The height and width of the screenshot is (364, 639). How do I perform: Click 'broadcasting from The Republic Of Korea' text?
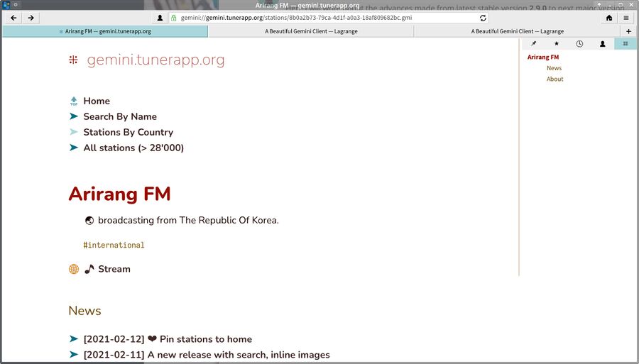pyautogui.click(x=188, y=220)
